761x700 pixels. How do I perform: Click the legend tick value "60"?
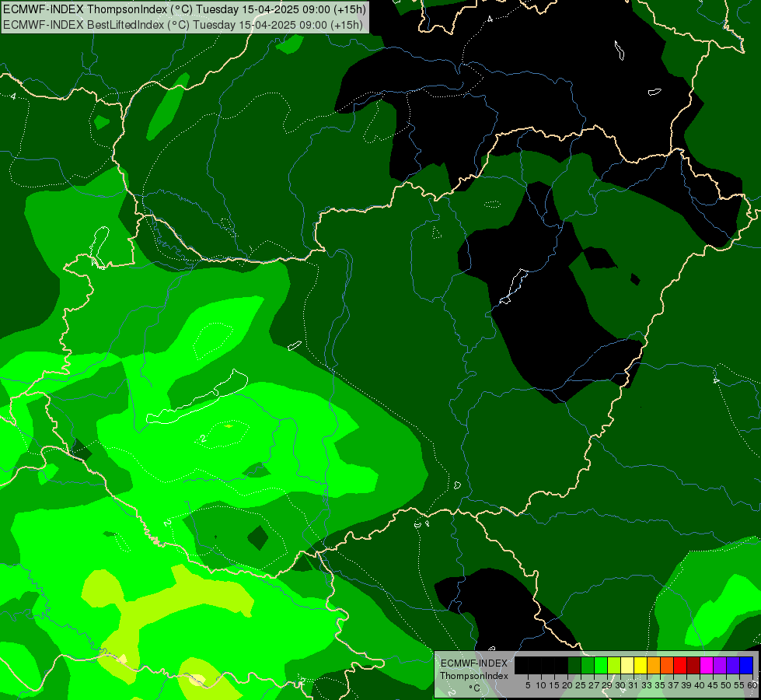[752, 685]
